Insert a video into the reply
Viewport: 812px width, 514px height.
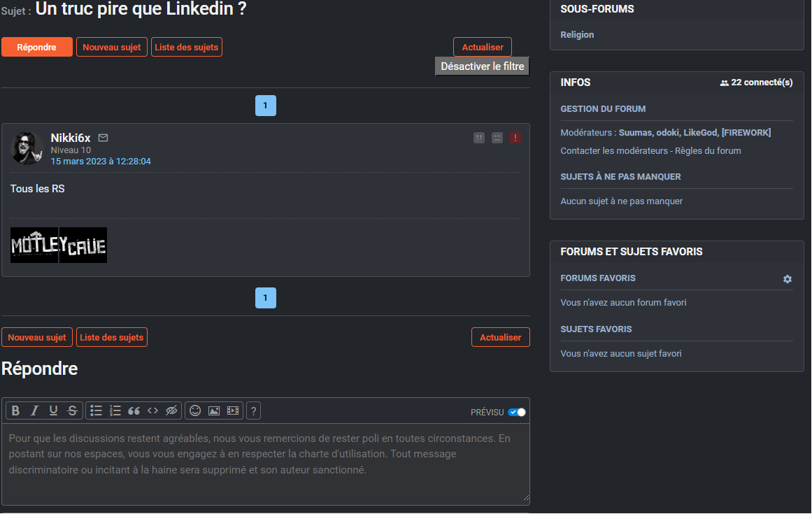[233, 411]
